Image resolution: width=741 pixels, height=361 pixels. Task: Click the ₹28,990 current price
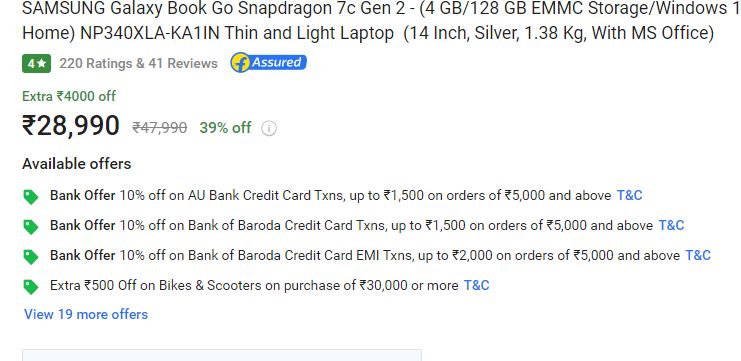tap(71, 126)
